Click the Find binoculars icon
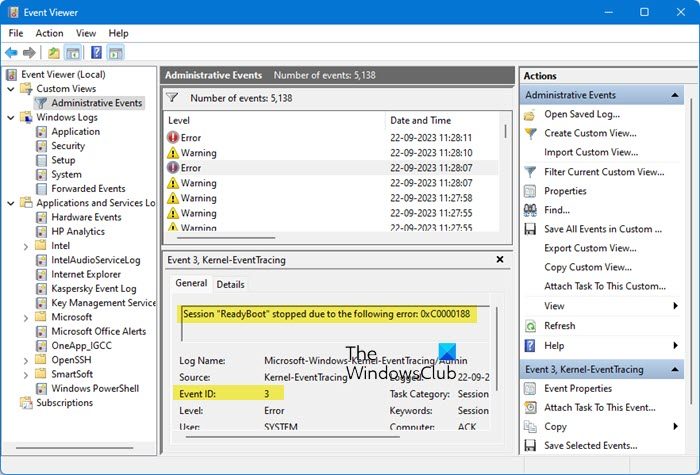 530,210
